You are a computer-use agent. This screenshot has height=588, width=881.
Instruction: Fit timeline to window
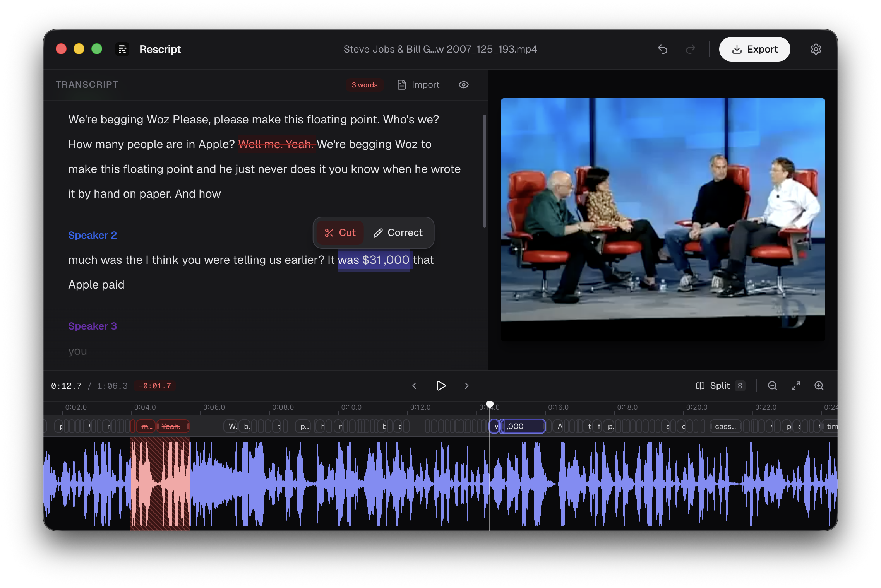[x=795, y=386]
